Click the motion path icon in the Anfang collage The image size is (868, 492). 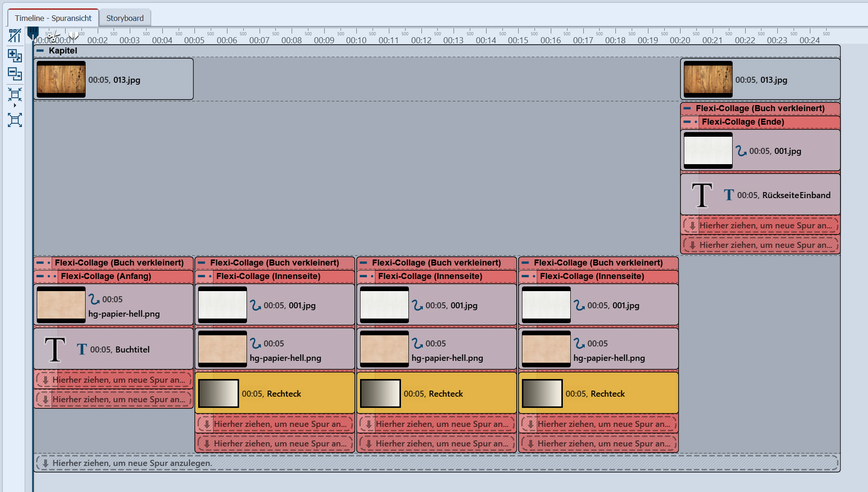[94, 299]
